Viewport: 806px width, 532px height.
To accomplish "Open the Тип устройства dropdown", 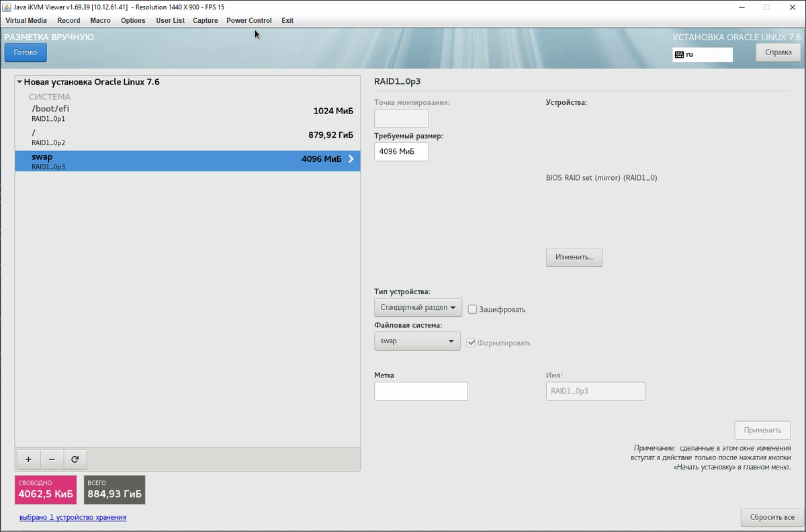I will [418, 308].
